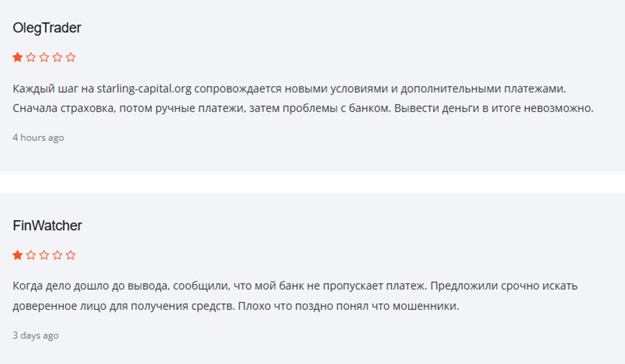Click the filled first star under OlegTrader
The width and height of the screenshot is (625, 364).
pyautogui.click(x=17, y=57)
